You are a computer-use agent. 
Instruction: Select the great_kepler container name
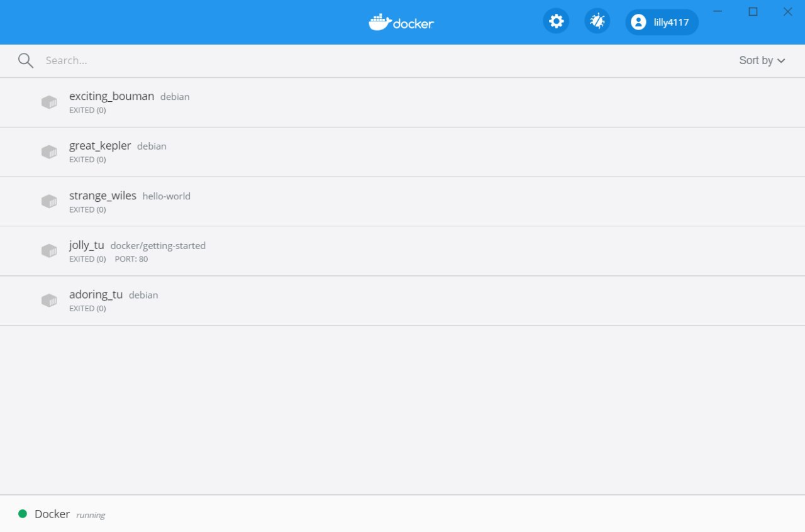[x=100, y=146]
